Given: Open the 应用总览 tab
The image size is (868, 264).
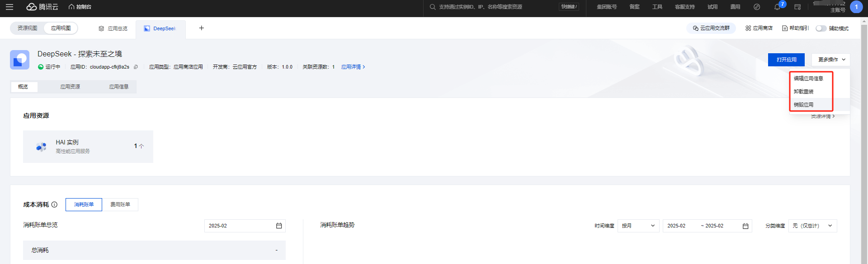Looking at the screenshot, I should click(x=113, y=28).
